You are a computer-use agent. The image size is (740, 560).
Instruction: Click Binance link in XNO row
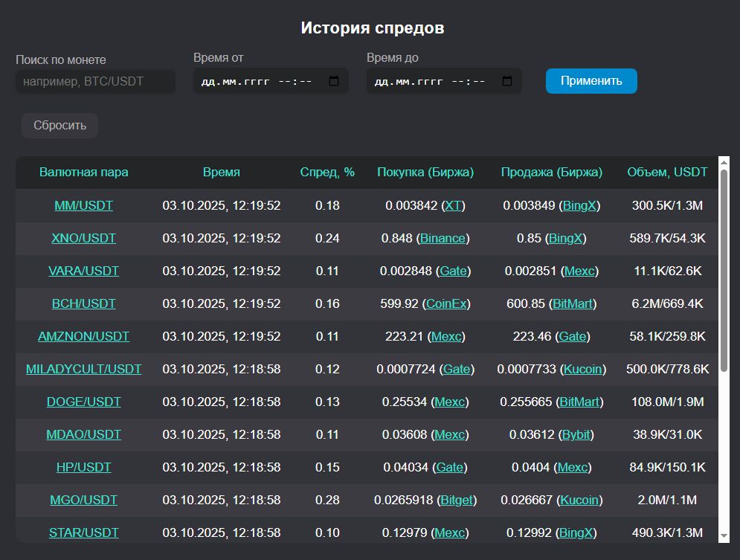click(443, 238)
